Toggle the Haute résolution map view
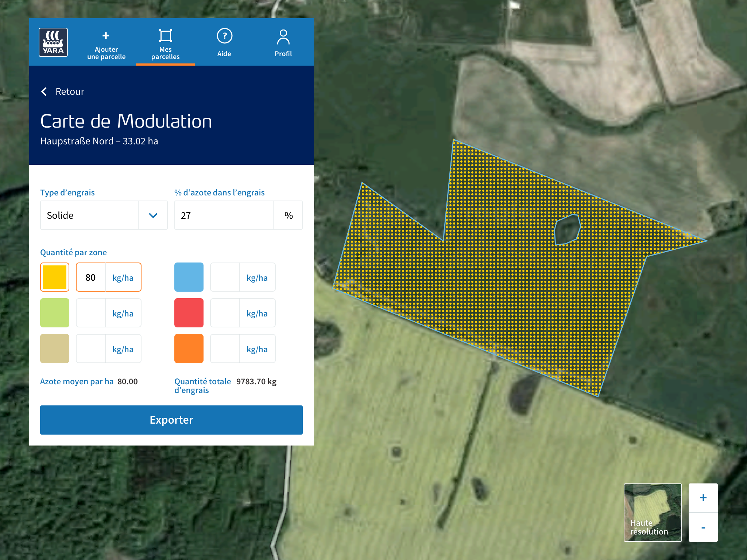The height and width of the screenshot is (560, 747). (x=653, y=512)
